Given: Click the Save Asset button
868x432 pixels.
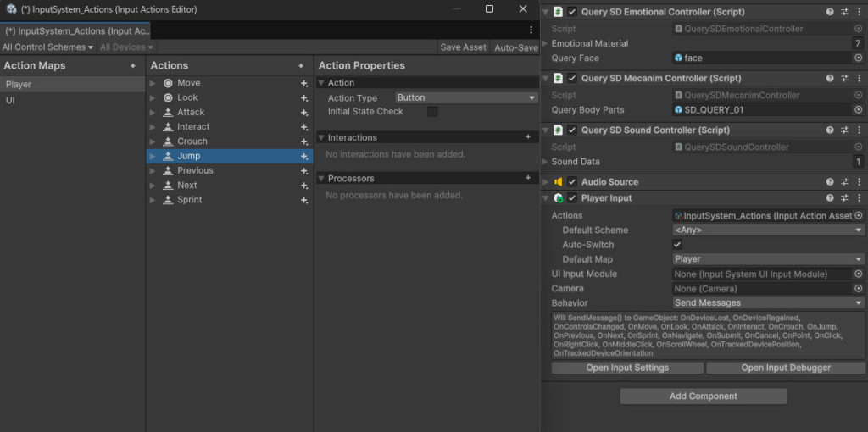Looking at the screenshot, I should click(463, 47).
